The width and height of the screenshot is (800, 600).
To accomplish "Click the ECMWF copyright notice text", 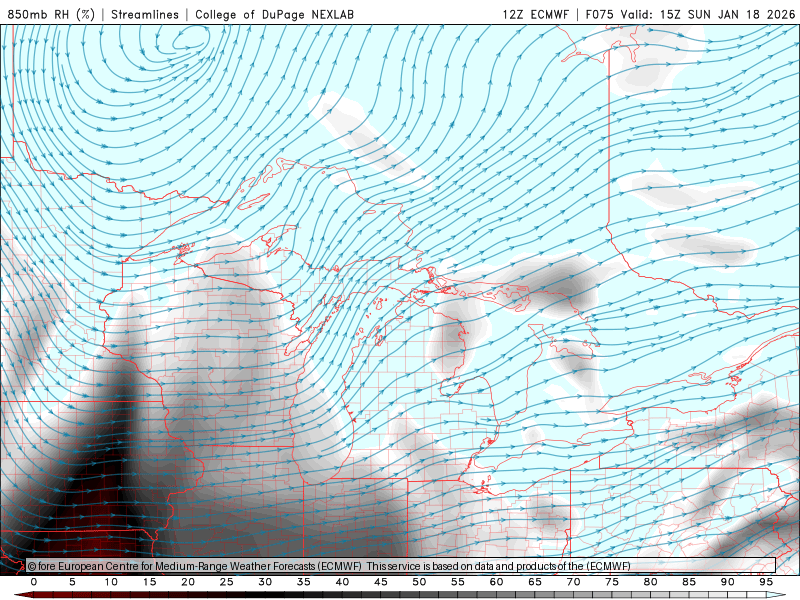I will [329, 566].
